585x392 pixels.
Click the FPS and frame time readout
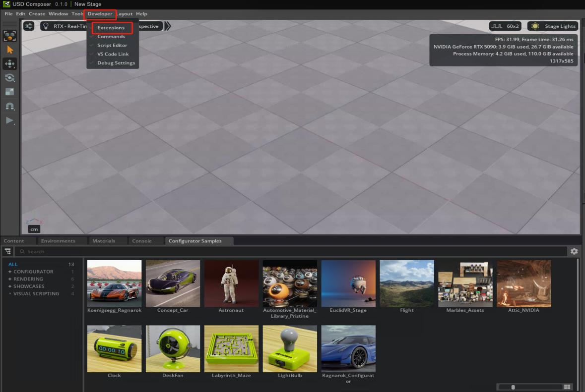(534, 40)
